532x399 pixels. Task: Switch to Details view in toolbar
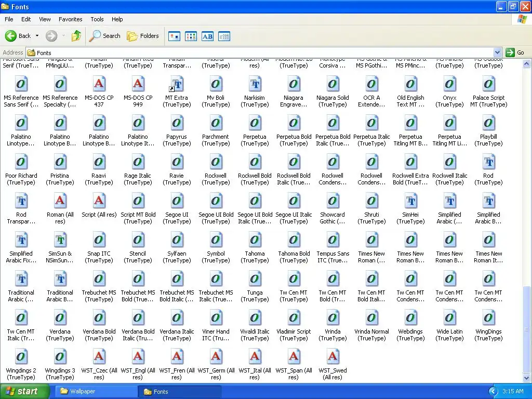[x=224, y=36]
